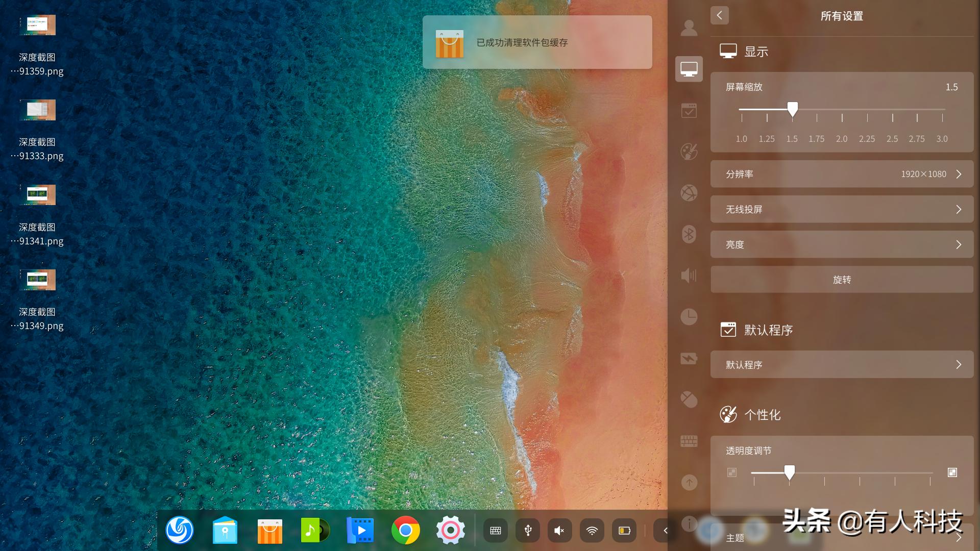Open Personalization from the palette sidebar icon
Image resolution: width=980 pixels, height=551 pixels.
[x=689, y=152]
